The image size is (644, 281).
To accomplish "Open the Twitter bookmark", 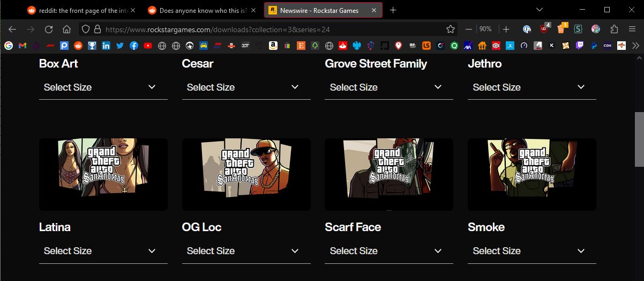I will coord(120,46).
